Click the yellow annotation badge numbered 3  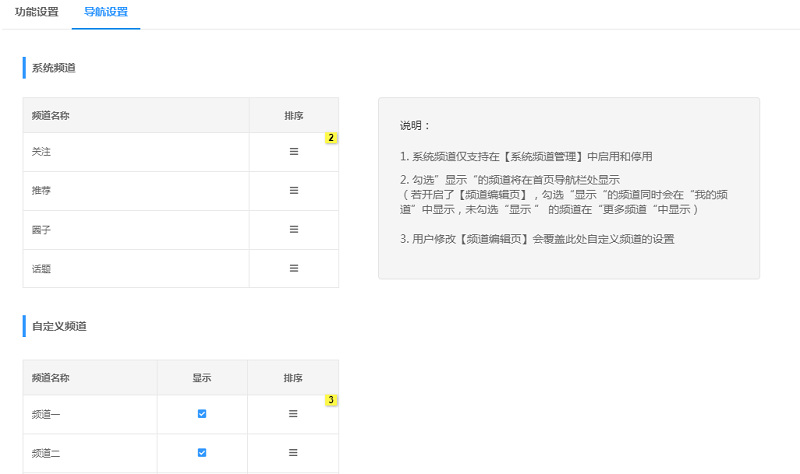click(331, 401)
